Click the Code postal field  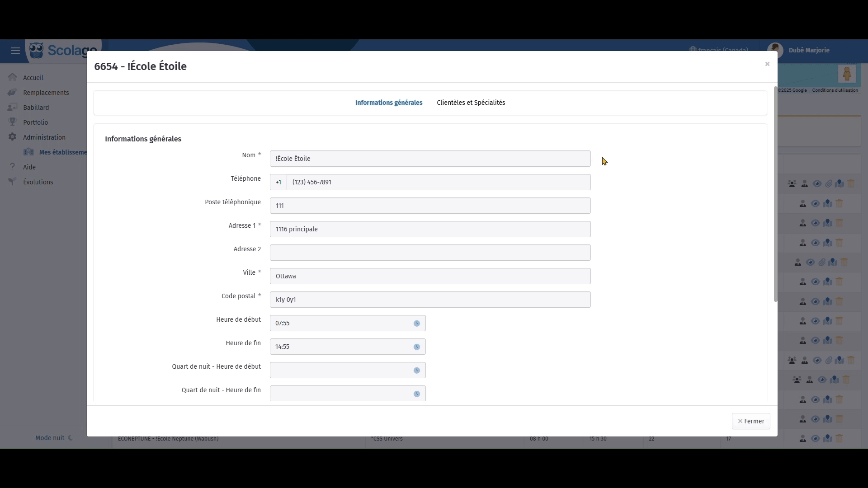coord(429,300)
